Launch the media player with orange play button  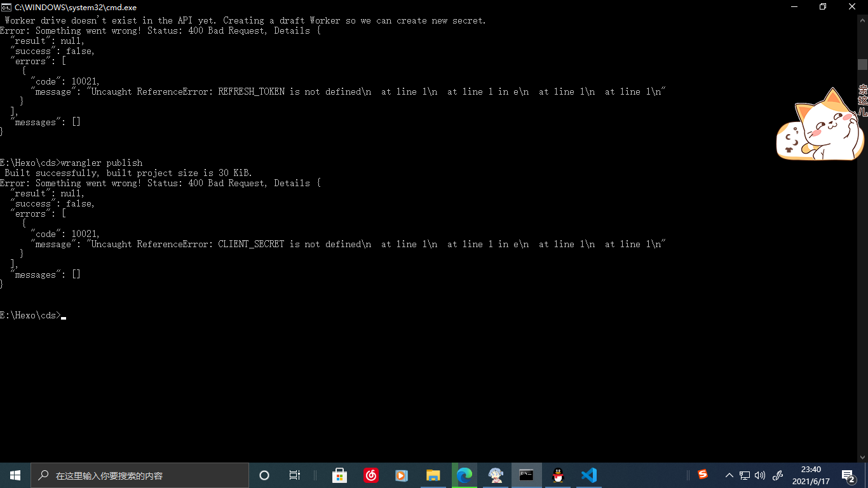click(x=401, y=475)
